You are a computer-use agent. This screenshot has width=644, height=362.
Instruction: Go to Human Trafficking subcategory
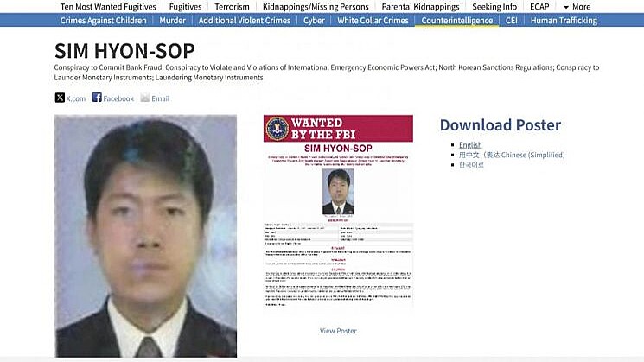pos(564,21)
